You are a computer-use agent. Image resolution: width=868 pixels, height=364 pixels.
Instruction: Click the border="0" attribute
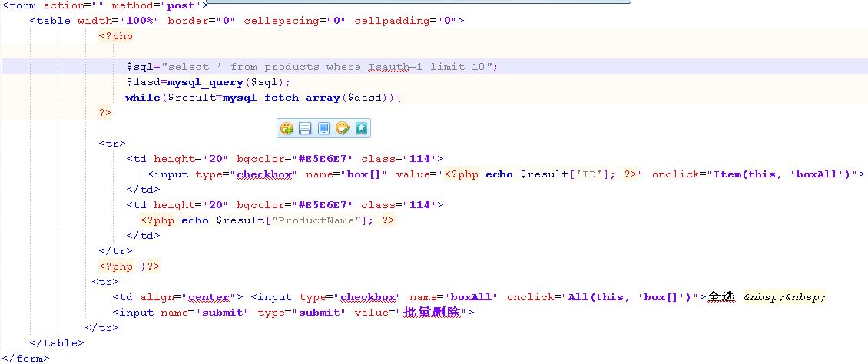[x=201, y=21]
